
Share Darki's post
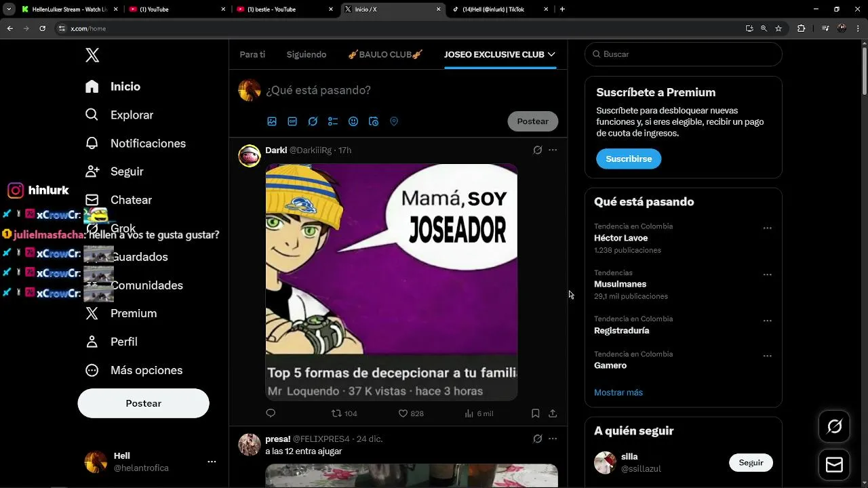(x=553, y=413)
